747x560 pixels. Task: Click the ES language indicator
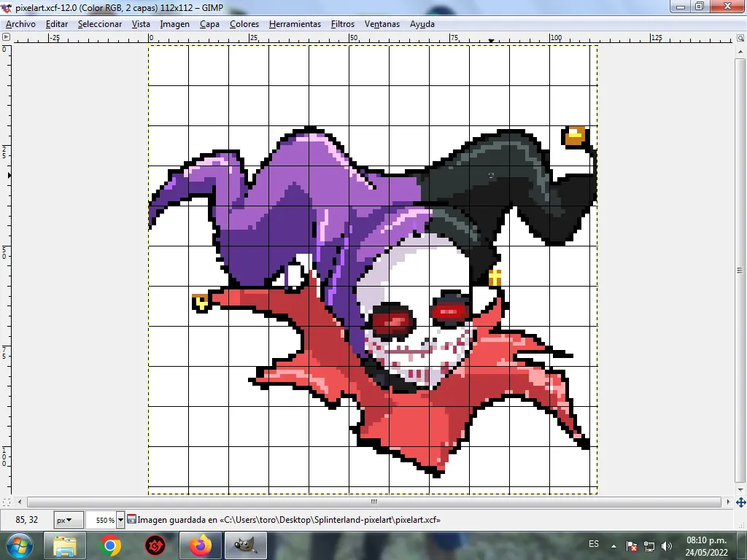tap(594, 544)
